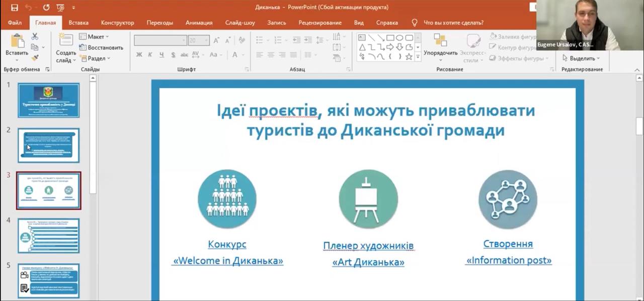Expand the Выделить select dropdown
The image size is (644, 301).
click(x=581, y=58)
